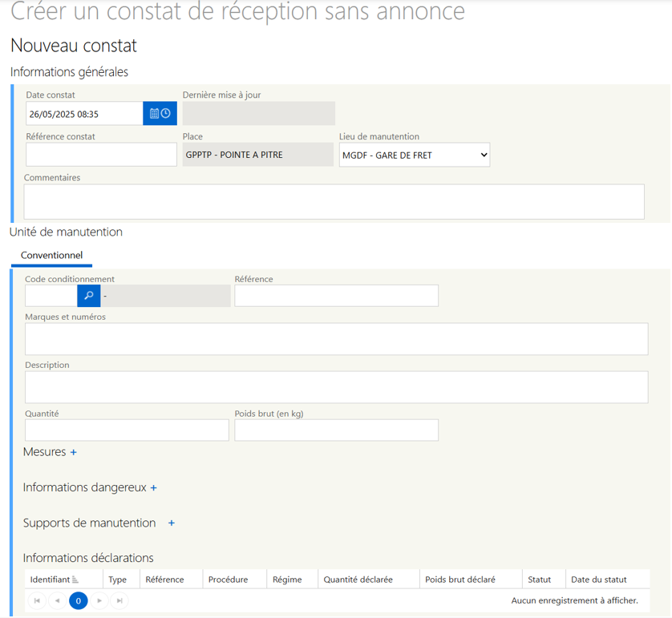672x618 pixels.
Task: Select page 0 button in pager
Action: click(x=79, y=600)
